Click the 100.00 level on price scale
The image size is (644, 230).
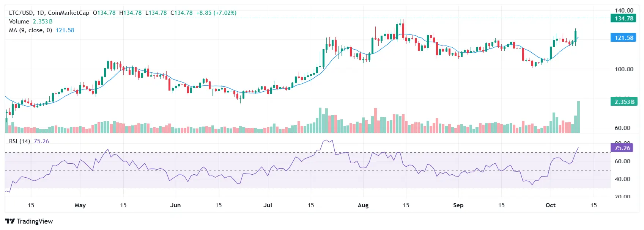click(x=624, y=69)
